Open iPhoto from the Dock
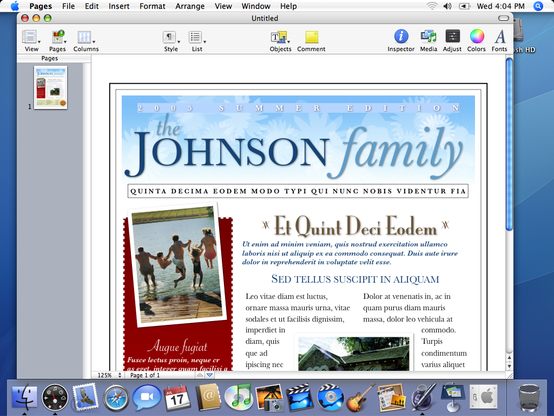The image size is (554, 416). (x=270, y=398)
